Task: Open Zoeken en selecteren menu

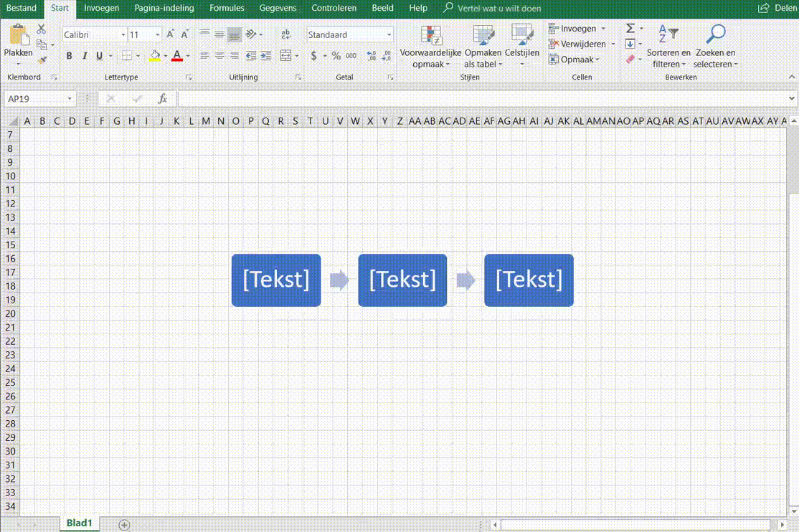Action: point(715,47)
